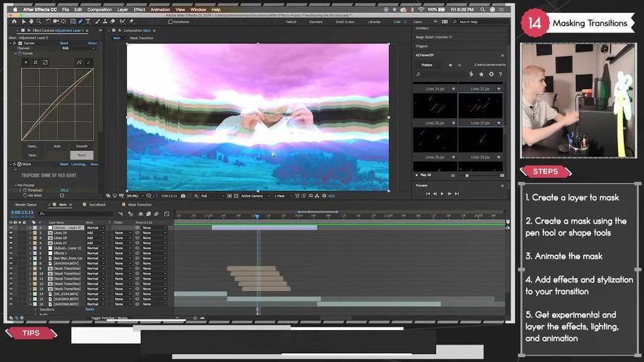Click play in the Preview panel
644x362 pixels.
click(442, 194)
